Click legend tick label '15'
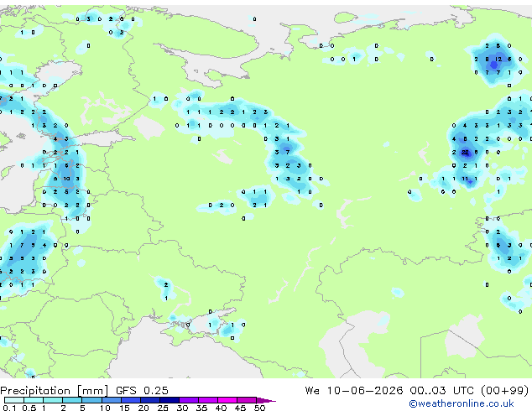The height and width of the screenshot is (411, 532). pyautogui.click(x=124, y=408)
